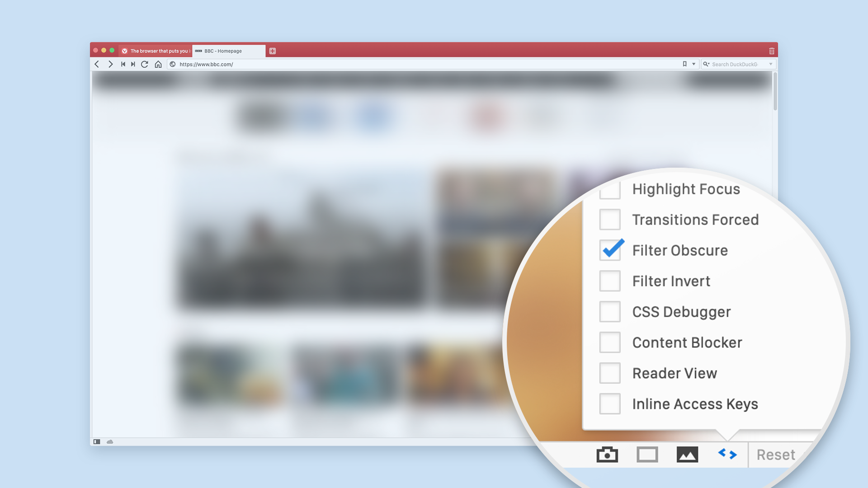Viewport: 868px width, 488px height.
Task: Click the image/media icon in toolbar
Action: click(x=687, y=454)
